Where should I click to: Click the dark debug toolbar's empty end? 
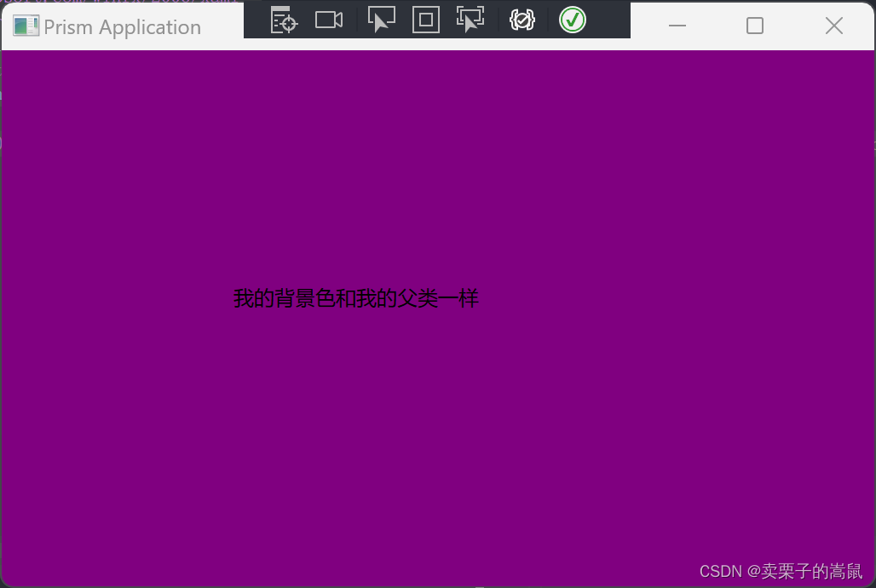[x=610, y=20]
